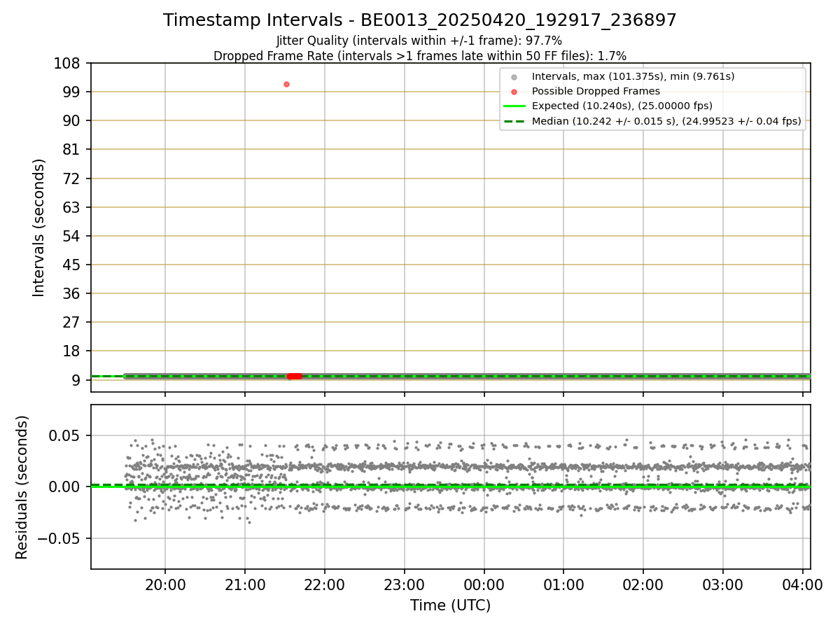Image resolution: width=840 pixels, height=630 pixels.
Task: Click x-axis tick label 22:00
Action: (x=325, y=584)
